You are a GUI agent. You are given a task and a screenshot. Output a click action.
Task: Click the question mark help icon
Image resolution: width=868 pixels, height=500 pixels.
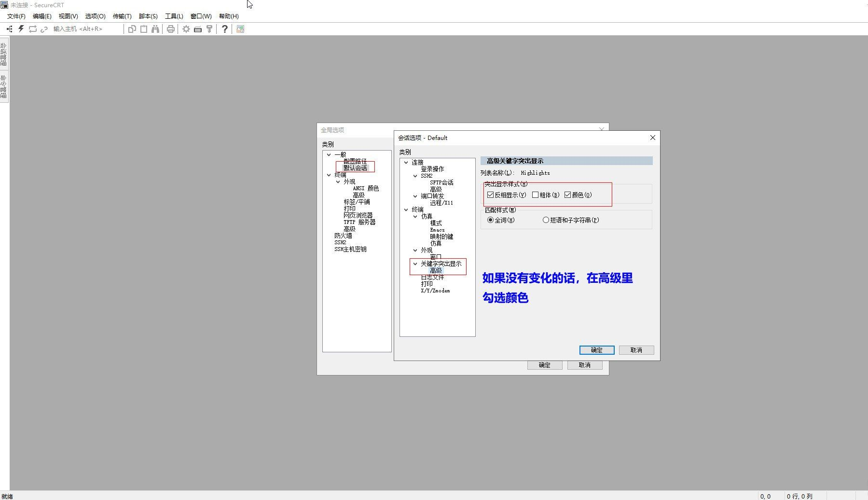pyautogui.click(x=225, y=29)
